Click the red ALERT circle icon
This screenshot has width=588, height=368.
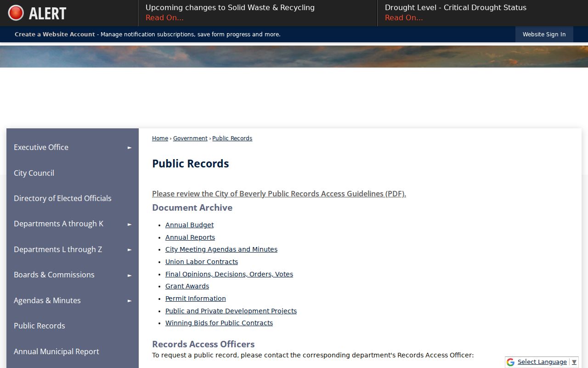pos(16,13)
